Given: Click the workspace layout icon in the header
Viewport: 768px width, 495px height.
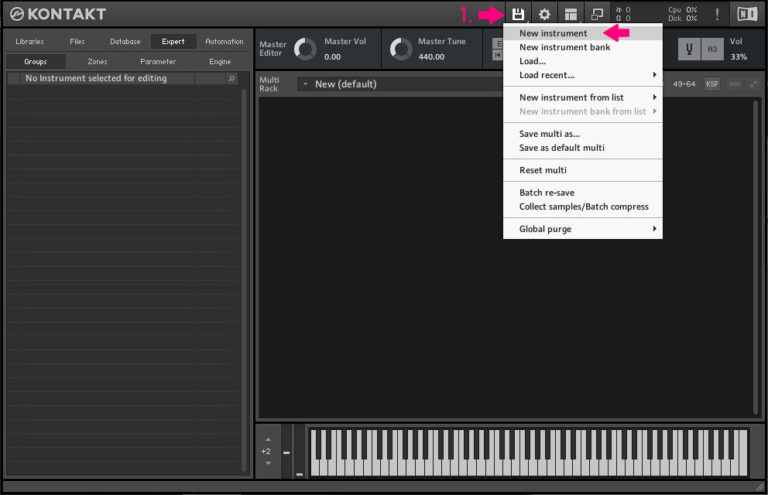Looking at the screenshot, I should (571, 14).
